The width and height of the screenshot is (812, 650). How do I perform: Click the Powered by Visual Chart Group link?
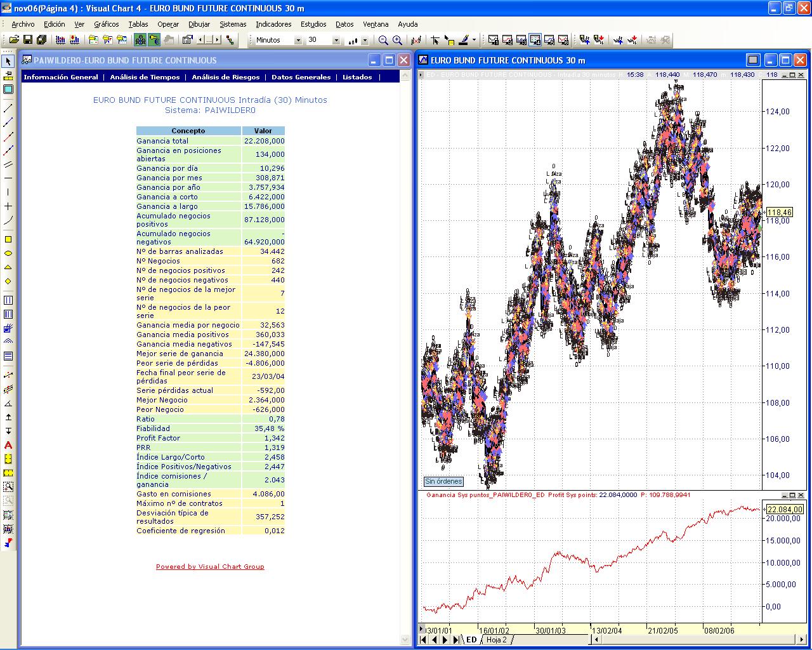pyautogui.click(x=210, y=567)
